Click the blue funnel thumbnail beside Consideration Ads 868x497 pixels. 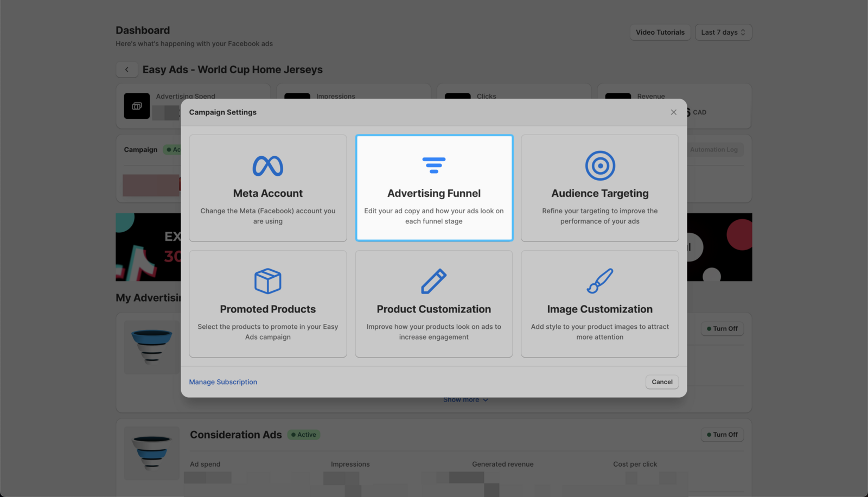point(152,453)
